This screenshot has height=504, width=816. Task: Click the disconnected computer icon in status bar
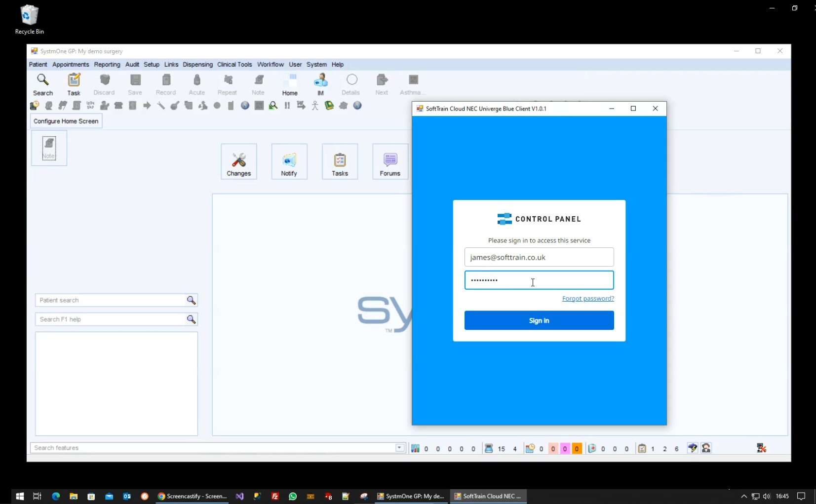click(x=761, y=448)
